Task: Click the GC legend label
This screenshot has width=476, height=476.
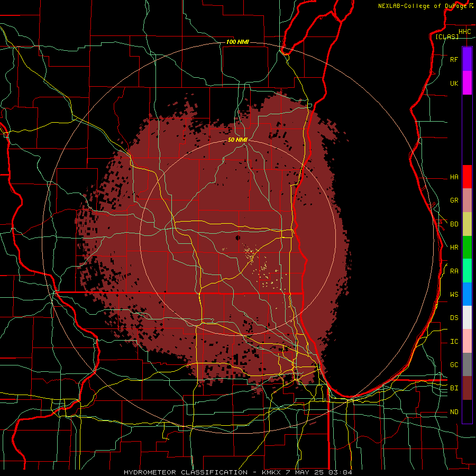Action: pos(454,365)
